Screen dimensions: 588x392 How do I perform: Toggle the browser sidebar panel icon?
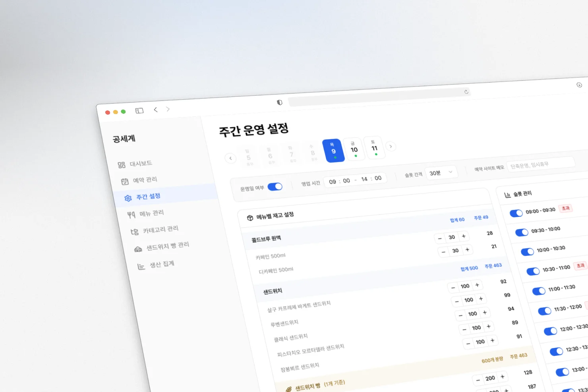tap(139, 111)
